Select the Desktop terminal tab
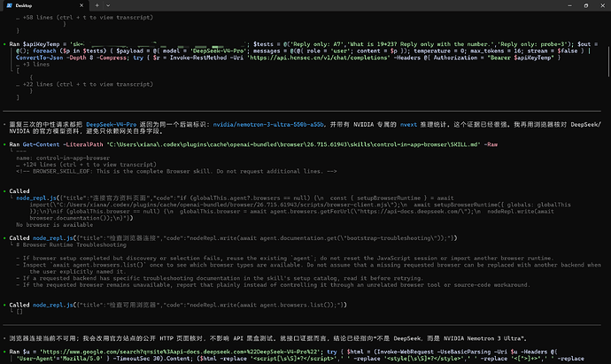611x364 pixels. (x=45, y=5)
